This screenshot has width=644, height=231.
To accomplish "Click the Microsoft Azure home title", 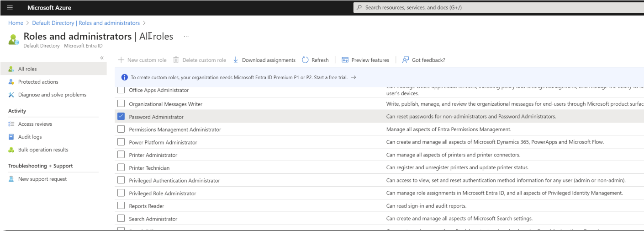I will (x=49, y=8).
